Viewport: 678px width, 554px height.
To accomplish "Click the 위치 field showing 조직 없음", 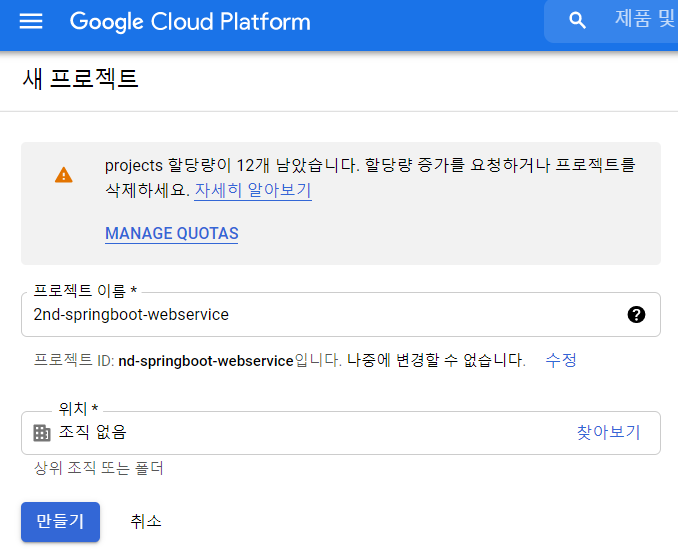I will coord(341,433).
